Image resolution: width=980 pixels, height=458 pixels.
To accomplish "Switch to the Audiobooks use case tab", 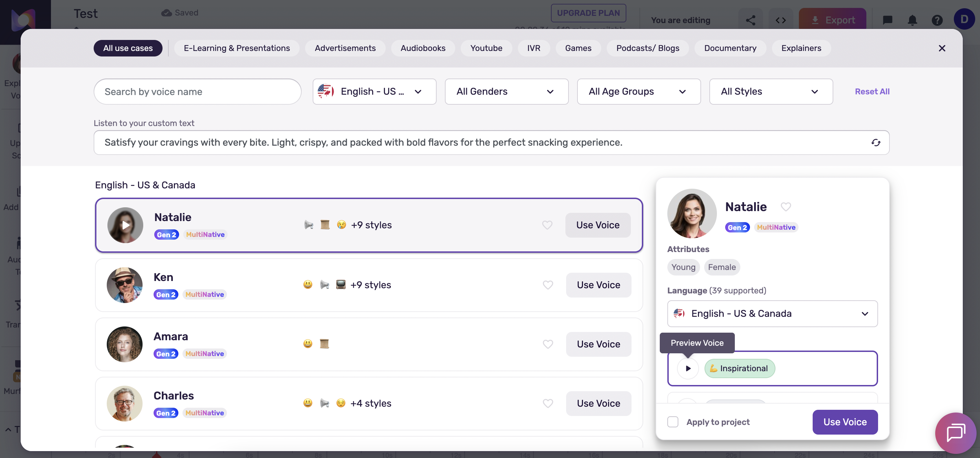I will click(x=423, y=48).
